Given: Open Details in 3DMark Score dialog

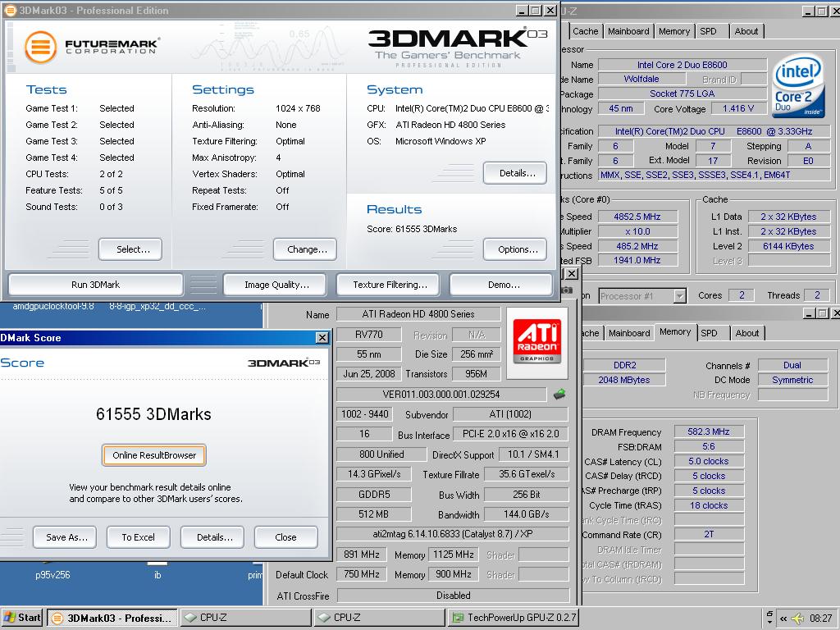Looking at the screenshot, I should pos(212,536).
